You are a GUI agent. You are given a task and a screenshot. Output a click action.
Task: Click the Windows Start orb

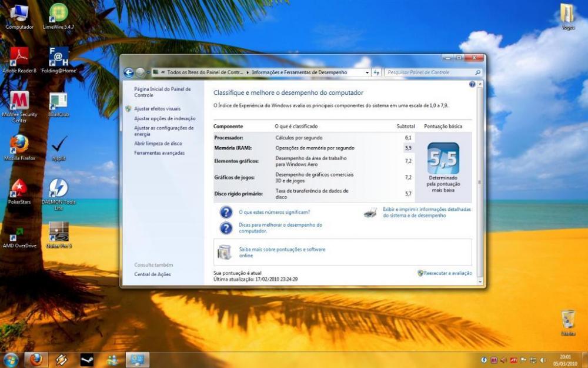[11, 360]
